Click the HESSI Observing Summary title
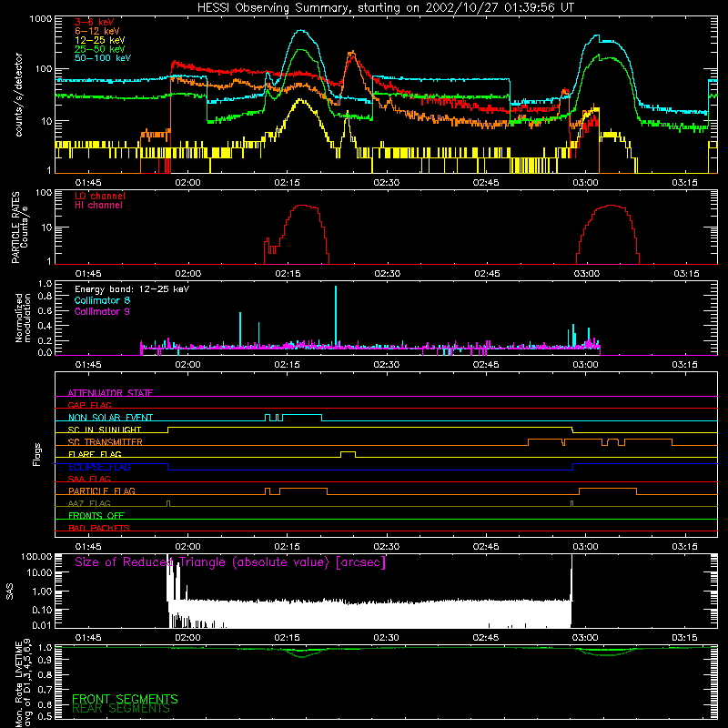The width and height of the screenshot is (728, 728). click(x=385, y=8)
